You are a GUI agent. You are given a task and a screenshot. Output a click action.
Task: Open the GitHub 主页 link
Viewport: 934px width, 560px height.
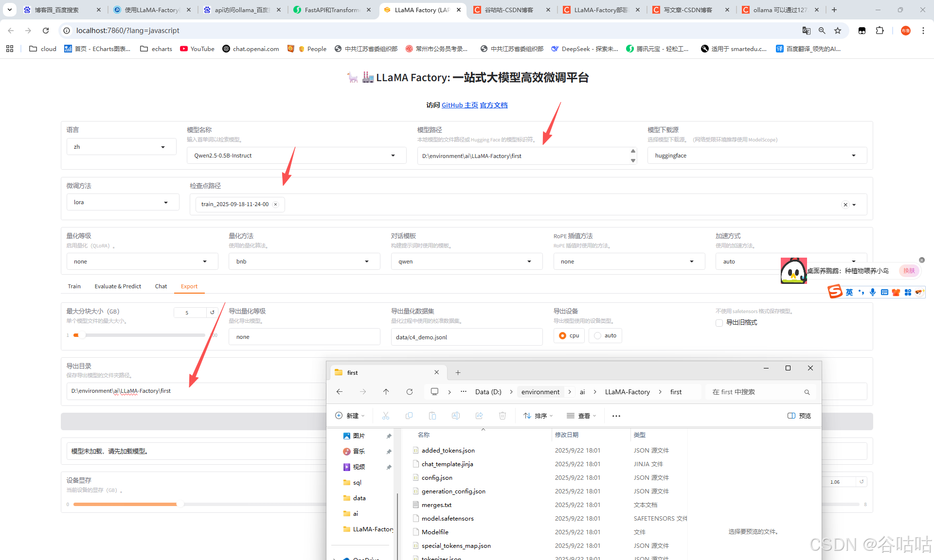pyautogui.click(x=460, y=105)
